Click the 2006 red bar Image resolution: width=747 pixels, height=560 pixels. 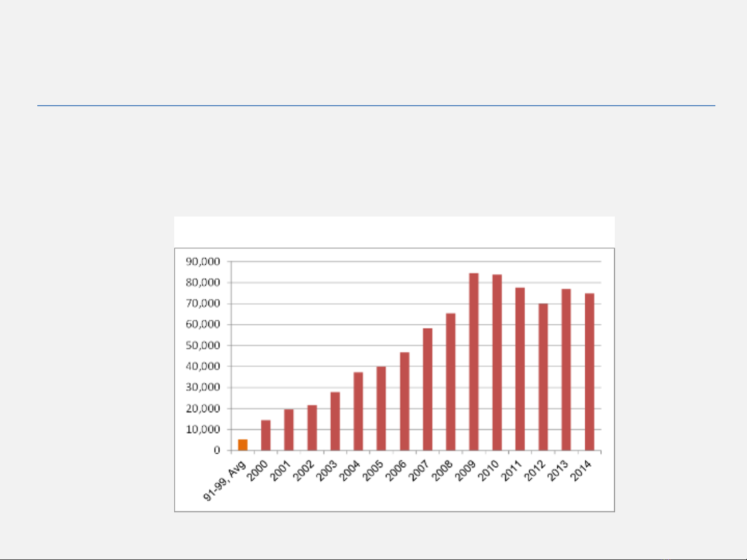click(405, 401)
